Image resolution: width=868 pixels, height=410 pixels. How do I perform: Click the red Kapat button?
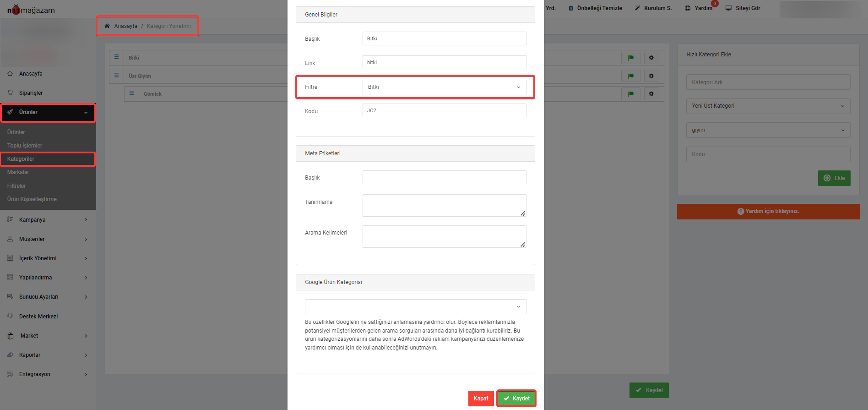pos(481,399)
